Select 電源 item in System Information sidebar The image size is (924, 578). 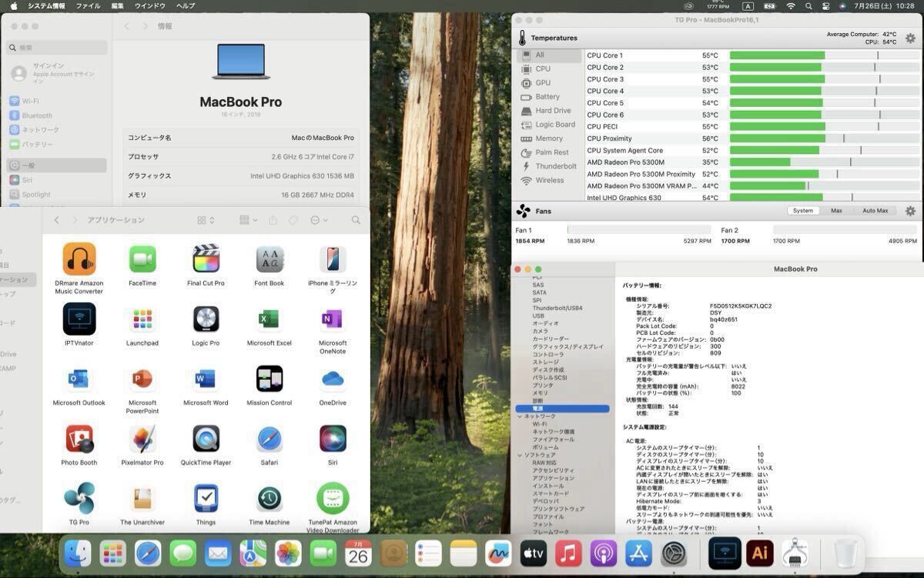point(562,409)
